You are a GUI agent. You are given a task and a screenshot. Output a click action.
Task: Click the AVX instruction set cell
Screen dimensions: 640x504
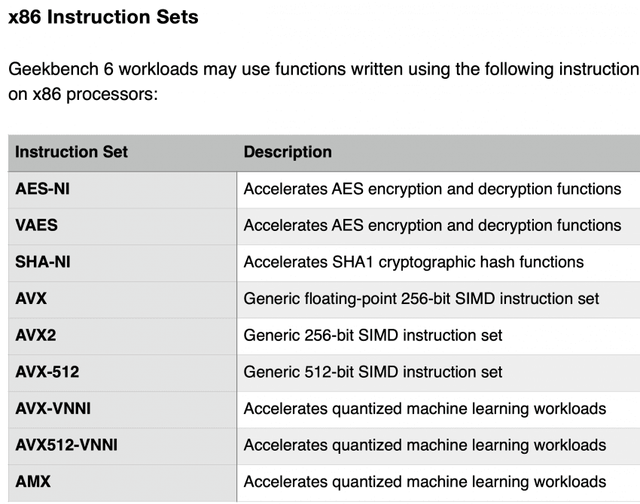31,299
